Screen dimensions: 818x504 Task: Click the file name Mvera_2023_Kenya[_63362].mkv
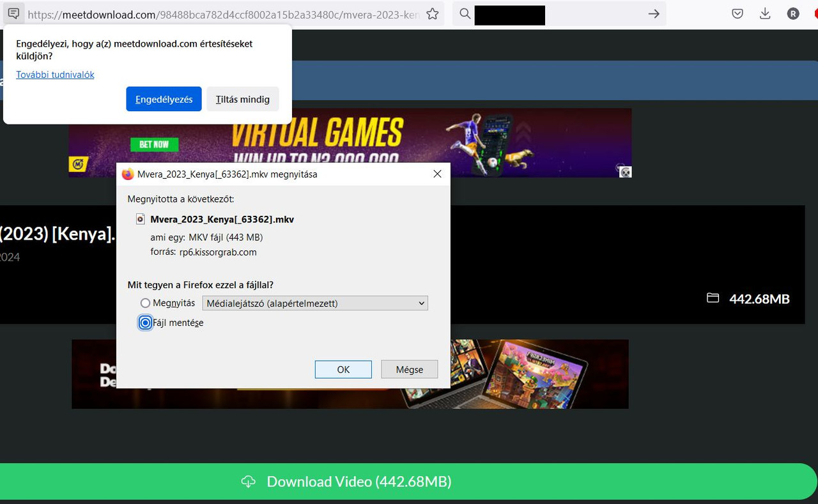(222, 219)
